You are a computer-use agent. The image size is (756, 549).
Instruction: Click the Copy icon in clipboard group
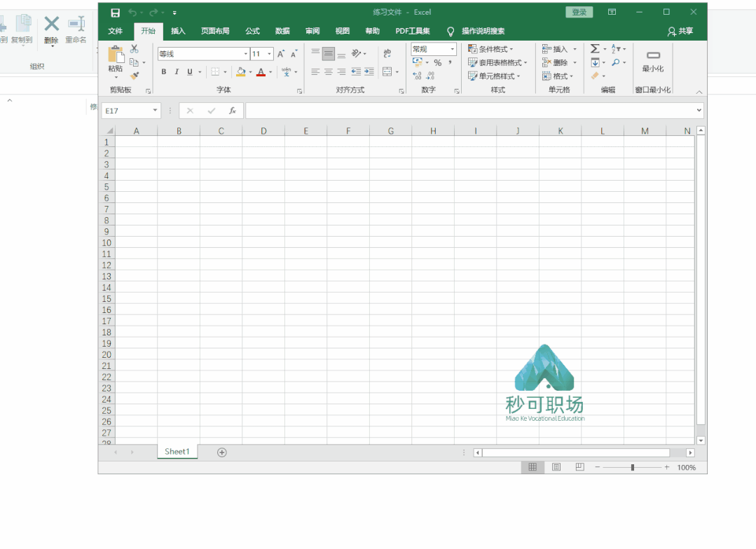click(x=134, y=62)
